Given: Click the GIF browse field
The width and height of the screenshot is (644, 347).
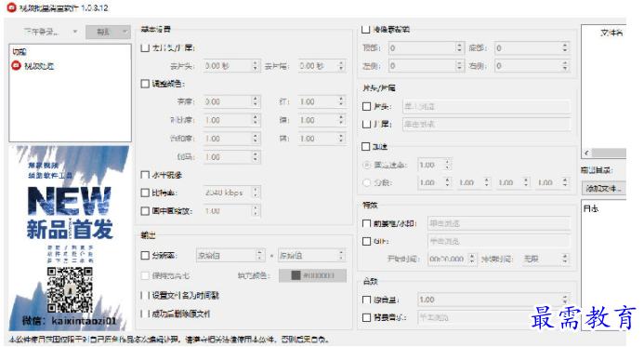Looking at the screenshot, I should pos(499,241).
